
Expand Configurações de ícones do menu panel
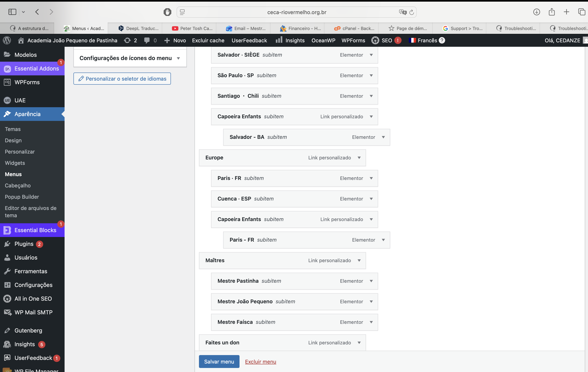pos(178,58)
